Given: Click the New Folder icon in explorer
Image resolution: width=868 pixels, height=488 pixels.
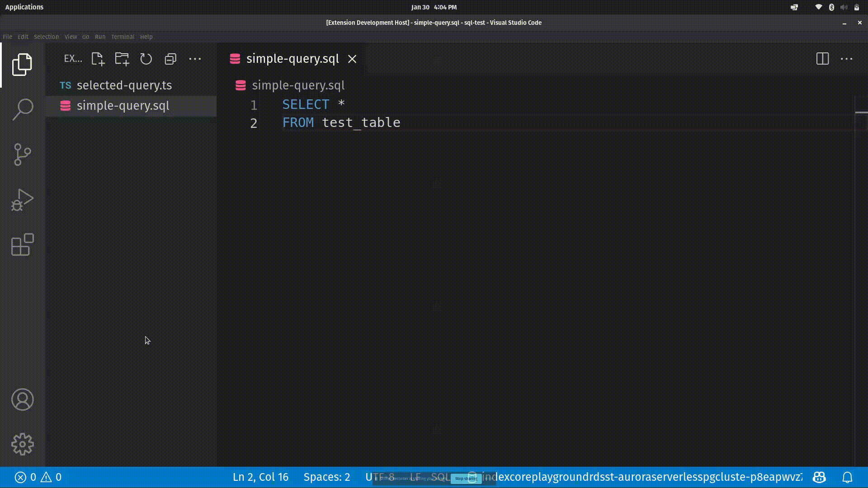Looking at the screenshot, I should click(122, 59).
